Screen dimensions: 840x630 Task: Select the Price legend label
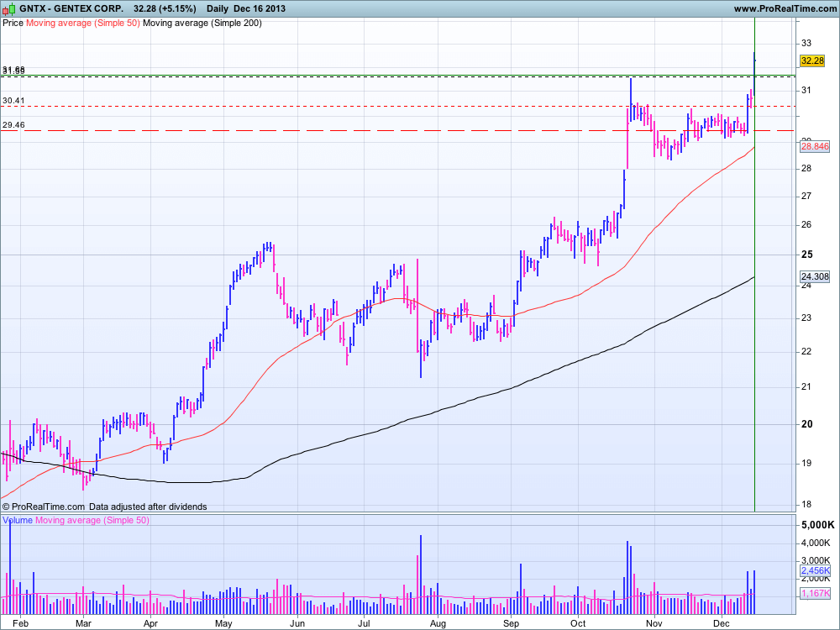pos(13,23)
